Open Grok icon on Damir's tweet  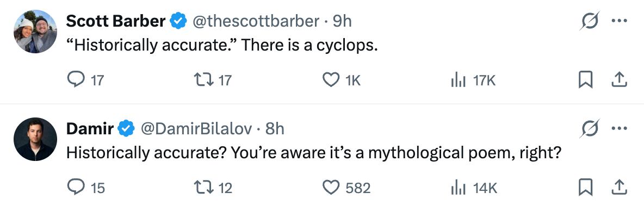[590, 128]
